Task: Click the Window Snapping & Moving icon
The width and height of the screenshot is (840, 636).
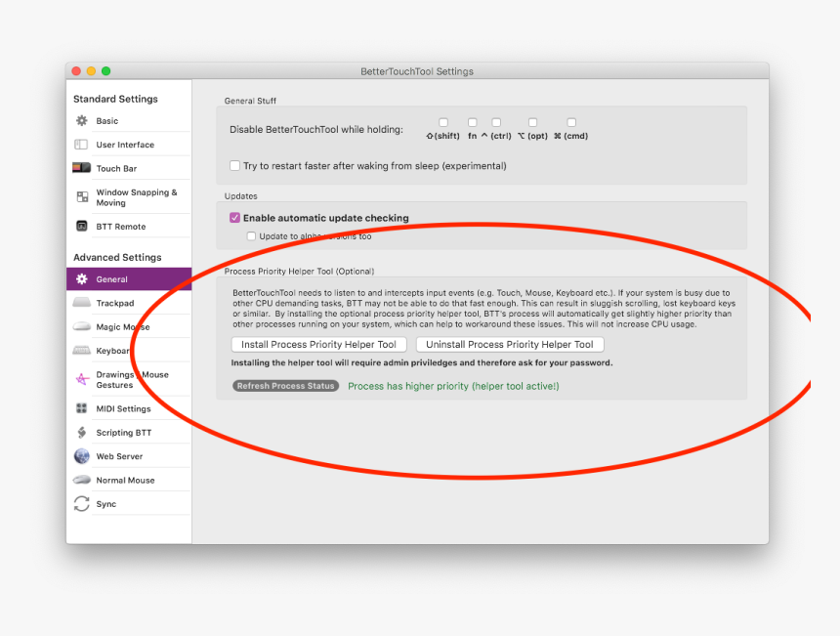Action: [82, 196]
